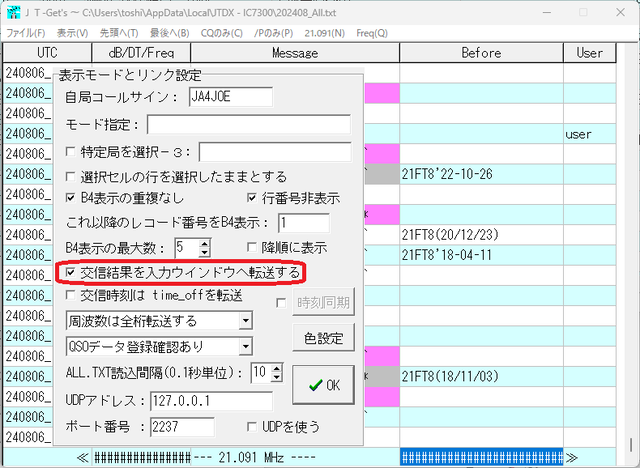Toggle 選択セルの行を選択したままとする checkbox

point(71,176)
